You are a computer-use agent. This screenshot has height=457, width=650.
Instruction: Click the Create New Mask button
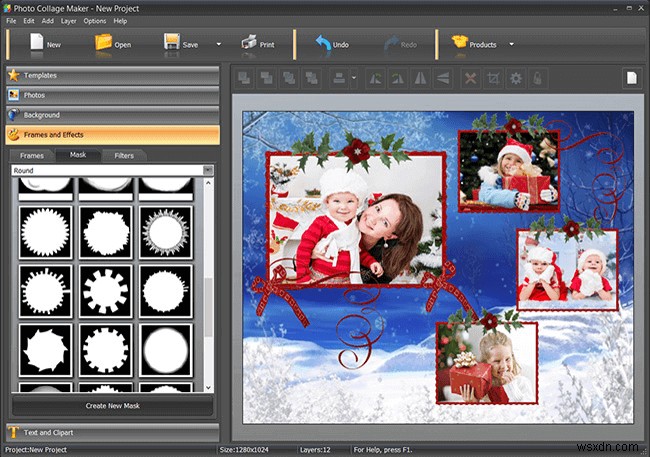110,405
